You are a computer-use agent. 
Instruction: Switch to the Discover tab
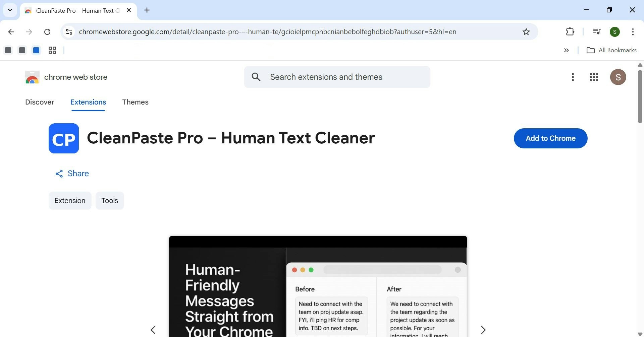pos(40,102)
